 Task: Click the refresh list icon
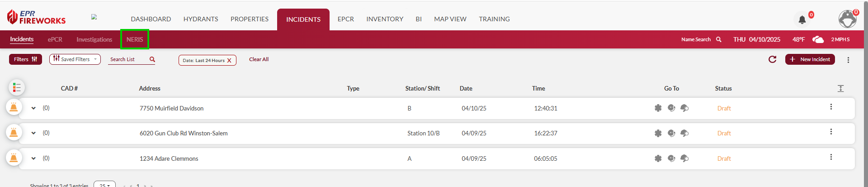[772, 59]
